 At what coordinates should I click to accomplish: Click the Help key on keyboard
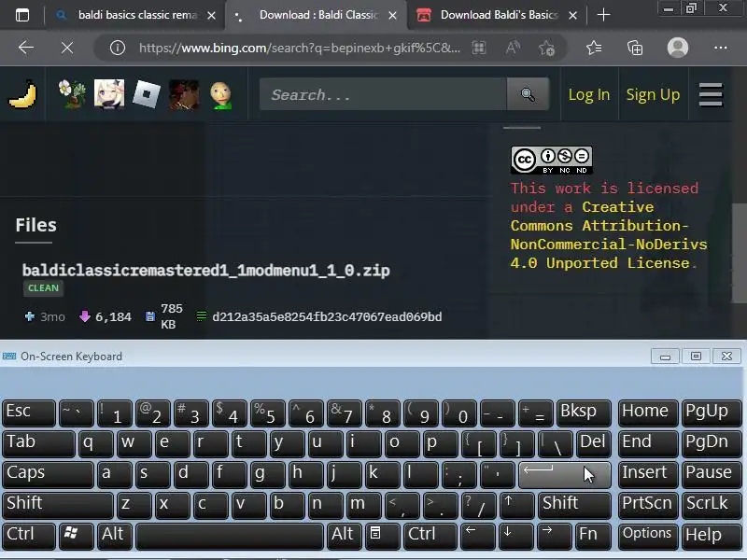(711, 535)
